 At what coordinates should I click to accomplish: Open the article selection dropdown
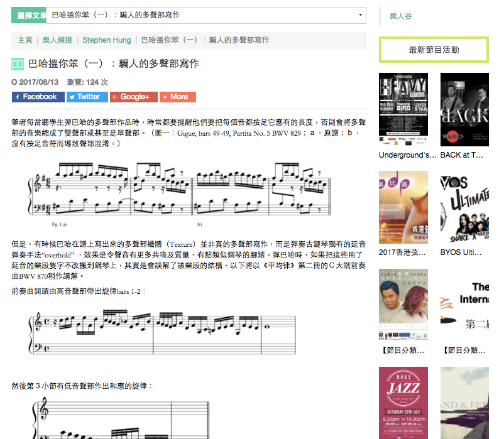[x=206, y=15]
